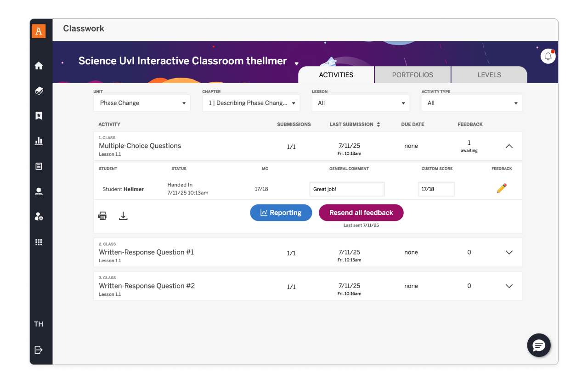Click the download icon

click(123, 216)
